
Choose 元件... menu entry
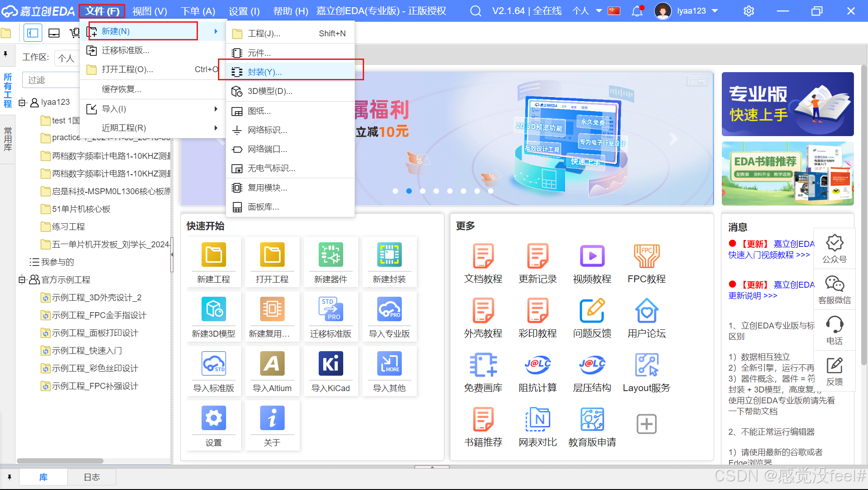291,53
